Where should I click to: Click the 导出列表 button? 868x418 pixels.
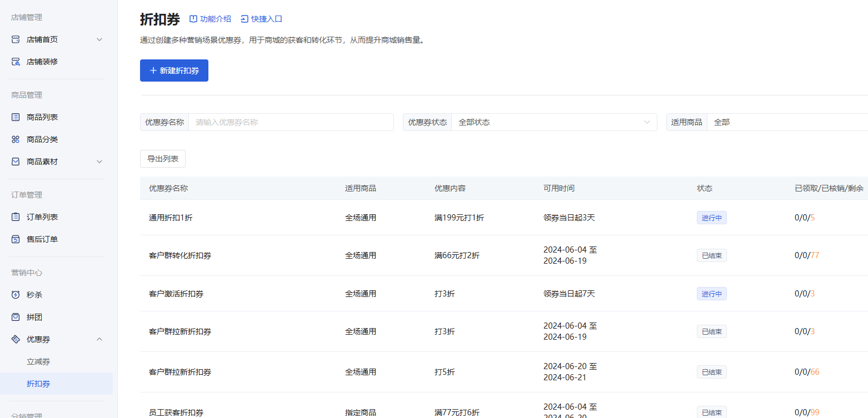[163, 159]
